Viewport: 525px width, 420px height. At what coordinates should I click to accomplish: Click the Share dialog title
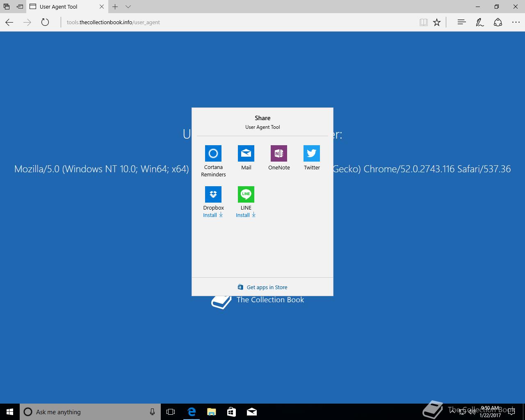point(262,118)
